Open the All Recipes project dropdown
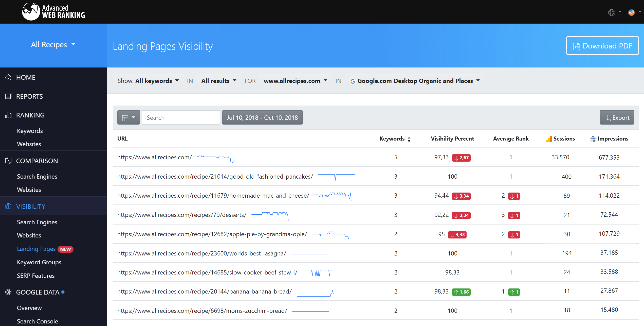Viewport: 644px width, 326px height. pyautogui.click(x=53, y=45)
